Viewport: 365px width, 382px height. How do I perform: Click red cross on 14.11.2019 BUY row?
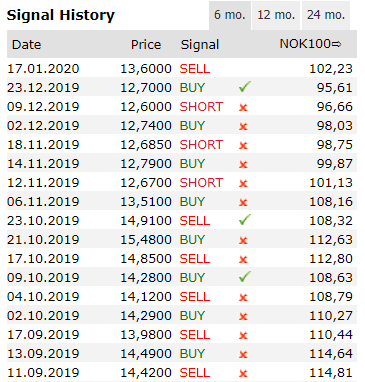[243, 164]
